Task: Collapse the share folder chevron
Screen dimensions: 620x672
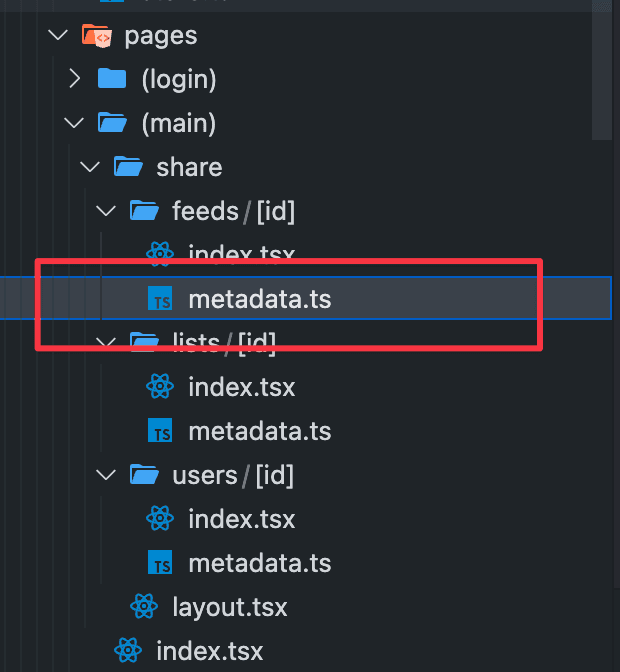Action: pyautogui.click(x=91, y=166)
